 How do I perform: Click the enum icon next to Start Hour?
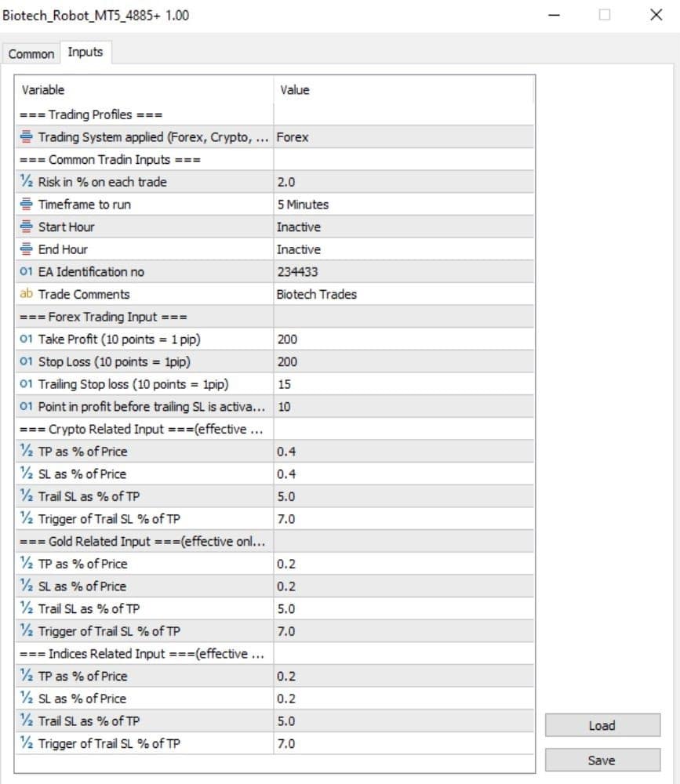(26, 227)
